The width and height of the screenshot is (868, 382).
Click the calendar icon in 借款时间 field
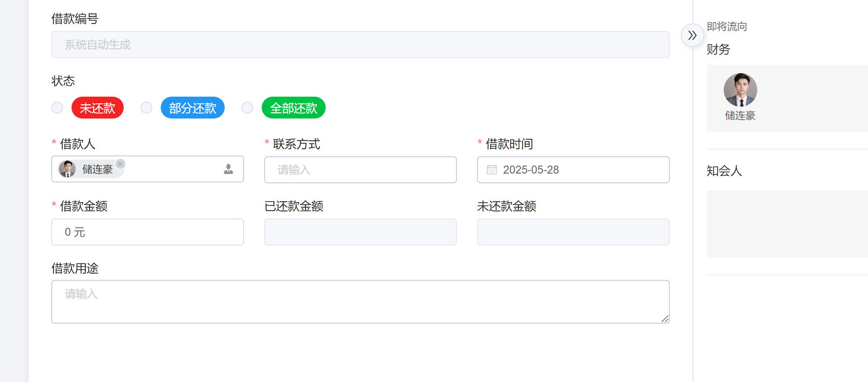[x=491, y=170]
